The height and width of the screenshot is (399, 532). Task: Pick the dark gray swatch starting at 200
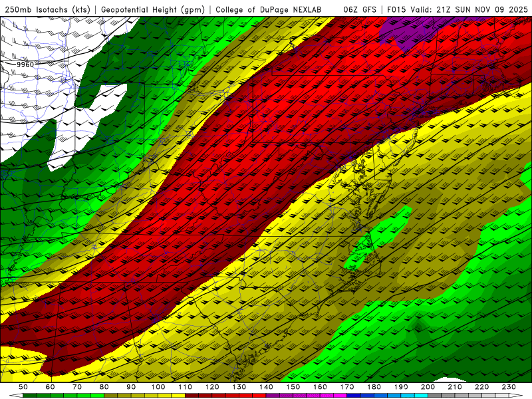[435, 395]
